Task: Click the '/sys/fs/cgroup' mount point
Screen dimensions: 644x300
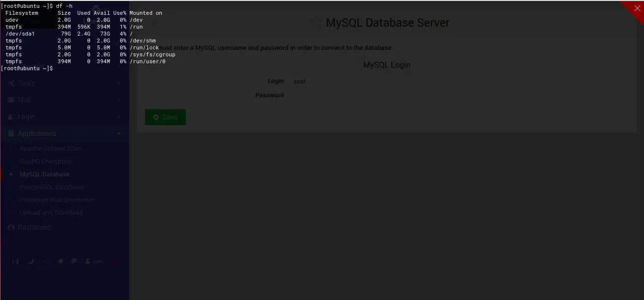Action: (152, 54)
